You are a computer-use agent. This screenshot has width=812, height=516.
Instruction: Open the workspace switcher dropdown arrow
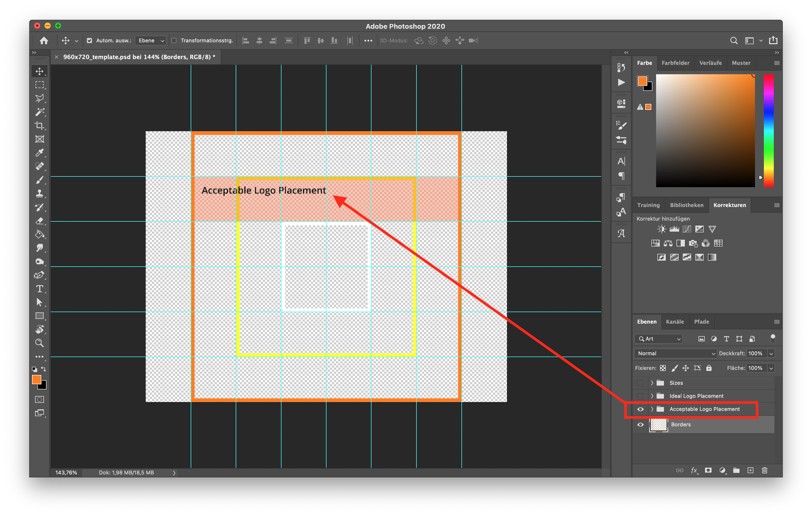(761, 41)
